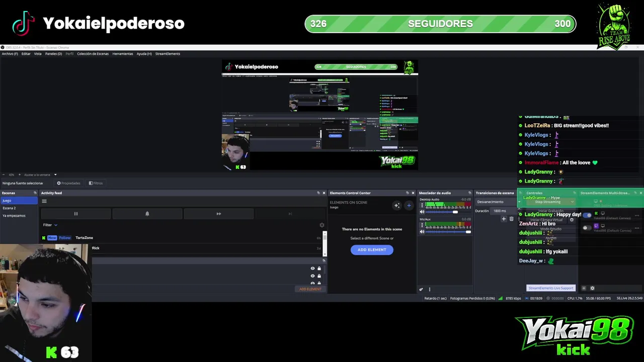Mute the Mic/Aux speaker icon
This screenshot has width=644, height=362.
[422, 232]
